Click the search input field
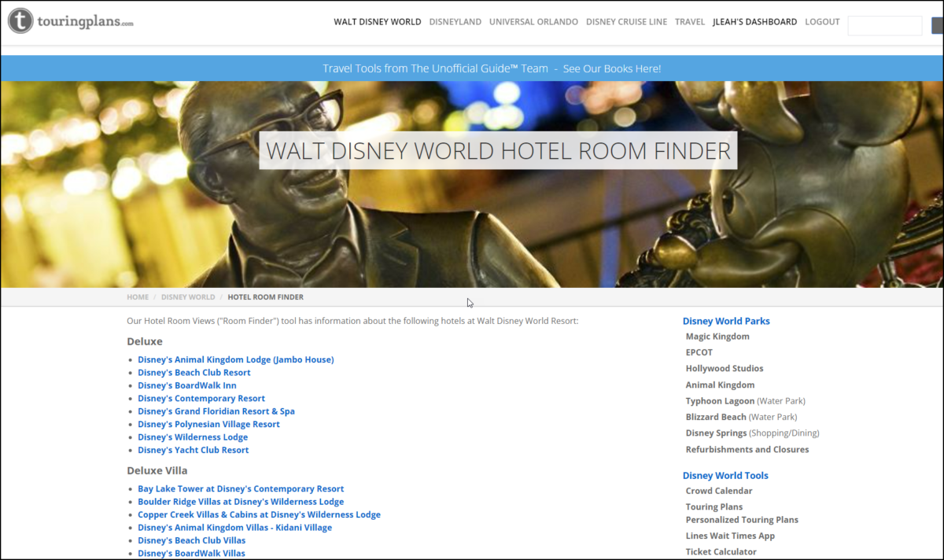Screen dimensions: 944x560 (x=884, y=25)
